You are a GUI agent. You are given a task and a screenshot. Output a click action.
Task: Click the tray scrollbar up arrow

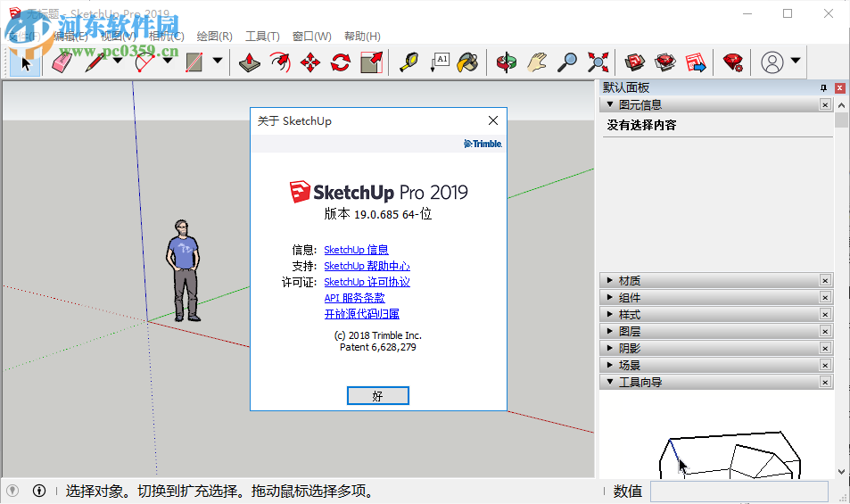click(x=841, y=104)
